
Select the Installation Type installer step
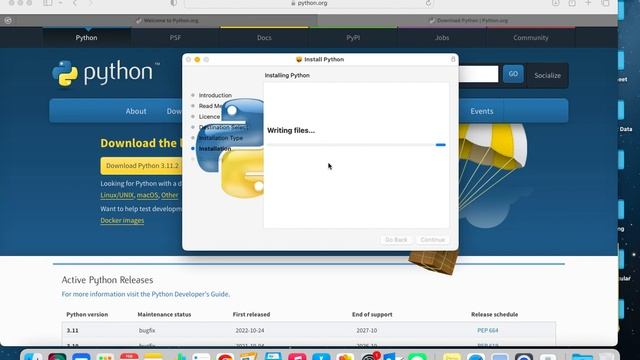pyautogui.click(x=221, y=138)
